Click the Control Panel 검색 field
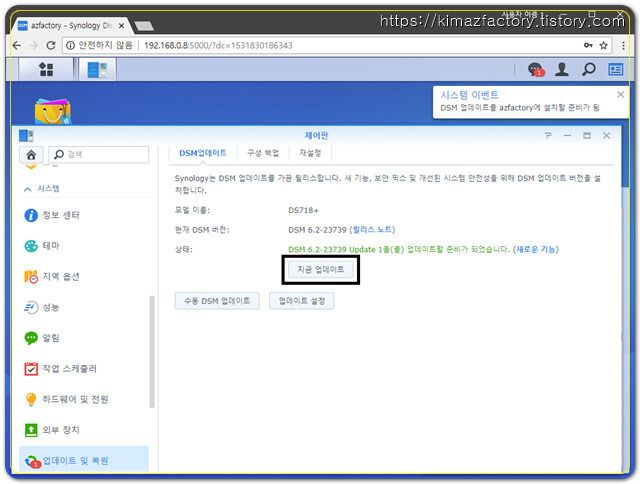This screenshot has width=640, height=484. [99, 155]
